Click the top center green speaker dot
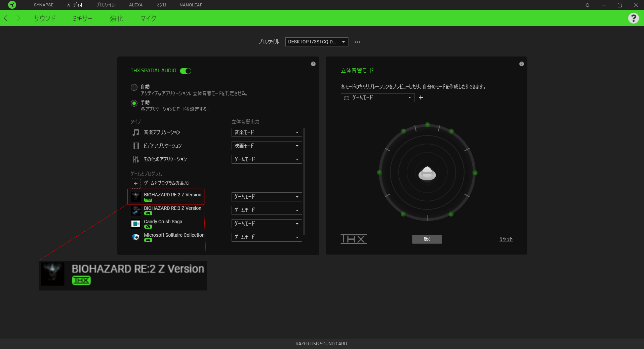Screen dimensions: 644x349 (427, 125)
